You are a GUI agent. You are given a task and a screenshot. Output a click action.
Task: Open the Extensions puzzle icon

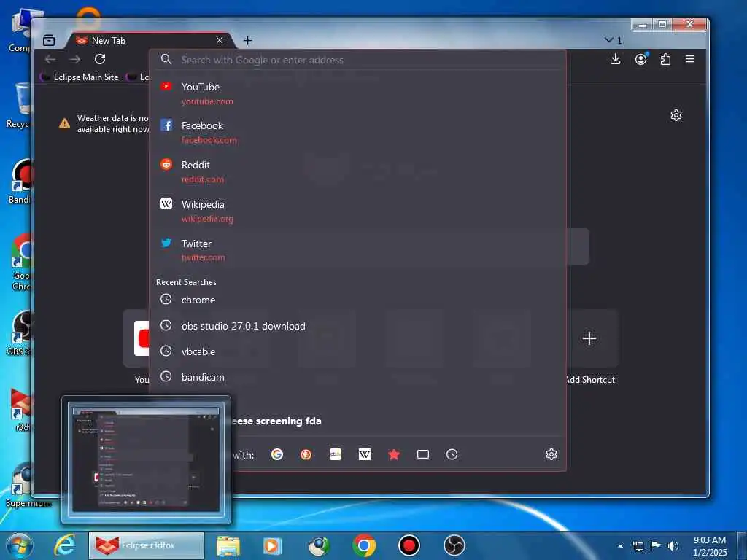[x=665, y=59]
